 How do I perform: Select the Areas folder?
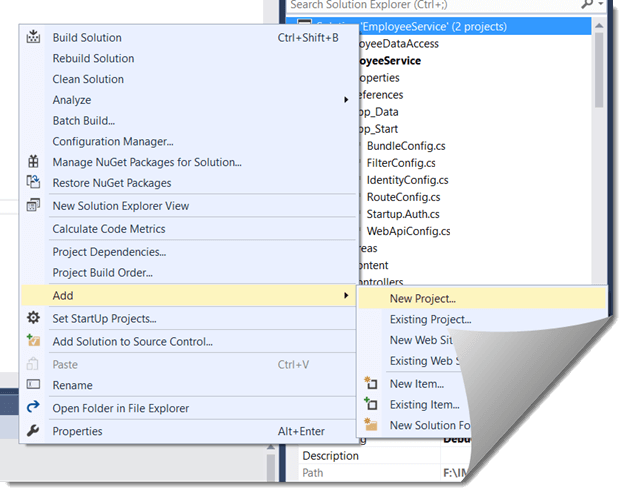(368, 249)
